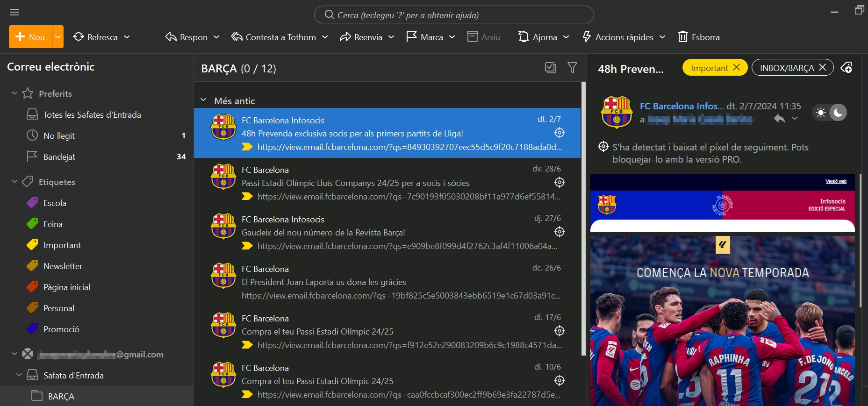This screenshot has height=406, width=868.
Task: Expand the Refresca dropdown arrow
Action: coord(127,37)
